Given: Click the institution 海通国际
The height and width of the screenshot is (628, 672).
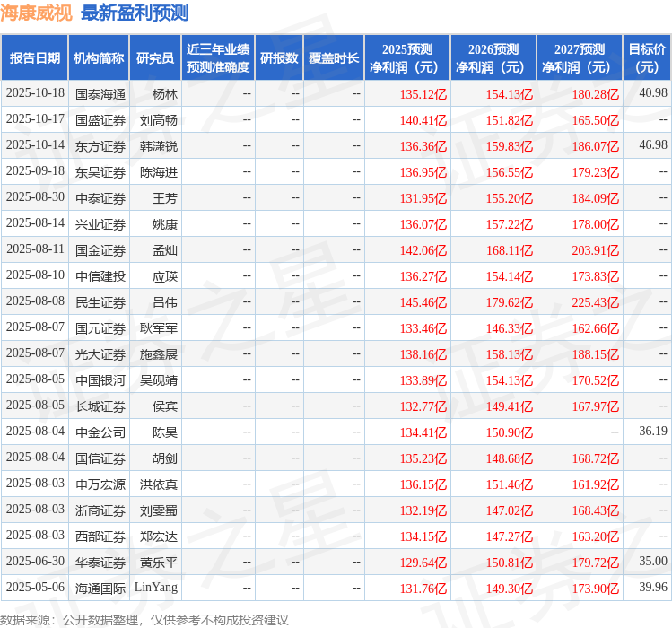Looking at the screenshot, I should (x=100, y=589).
